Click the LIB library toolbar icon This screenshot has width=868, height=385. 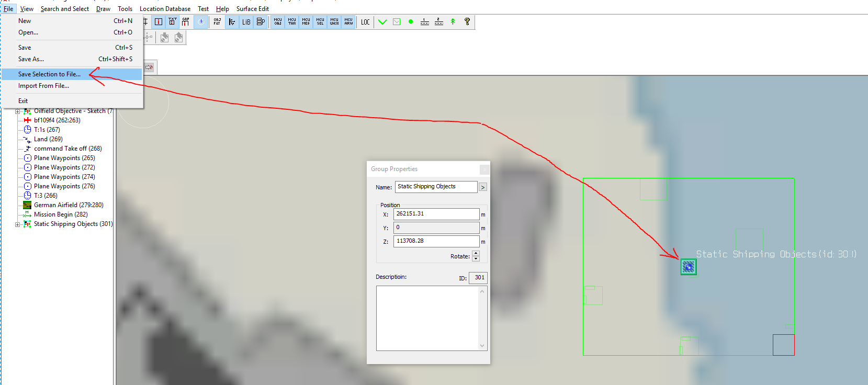[246, 22]
